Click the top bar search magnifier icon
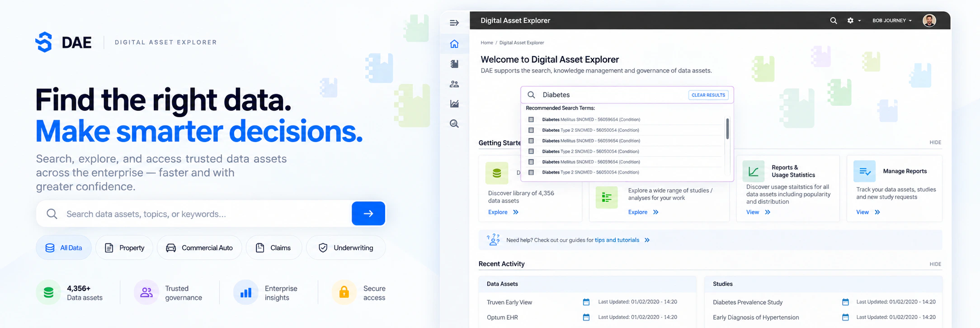This screenshot has height=328, width=980. 834,20
